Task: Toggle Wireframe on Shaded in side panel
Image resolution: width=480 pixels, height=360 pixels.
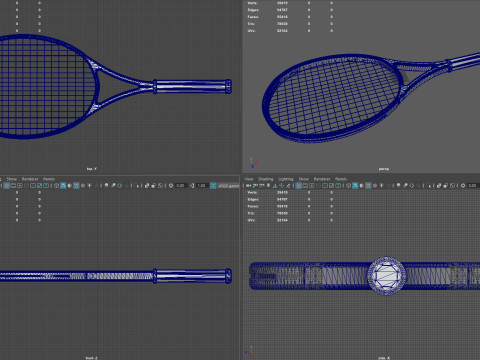Action: pos(368,186)
